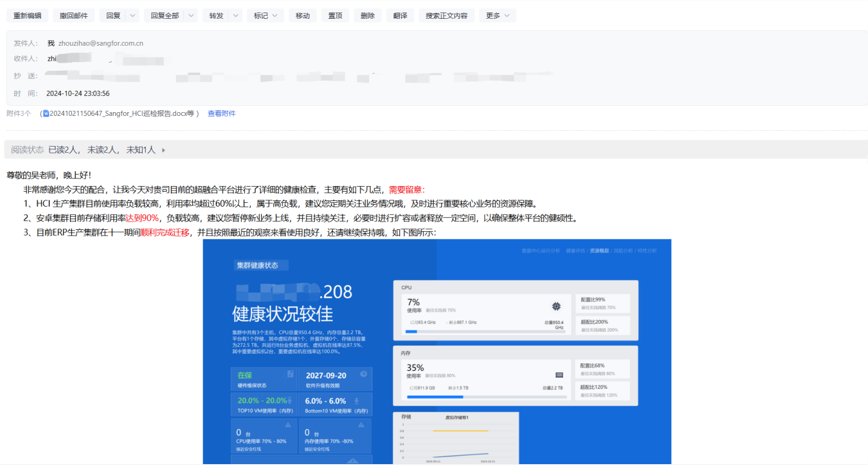This screenshot has width=868, height=466.
Task: Open 查看附件 to view attachments
Action: (222, 113)
